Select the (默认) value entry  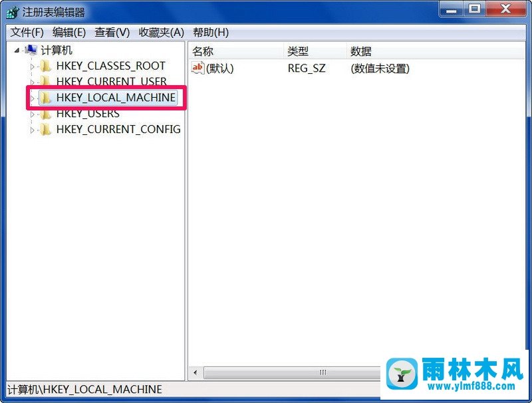pyautogui.click(x=220, y=68)
